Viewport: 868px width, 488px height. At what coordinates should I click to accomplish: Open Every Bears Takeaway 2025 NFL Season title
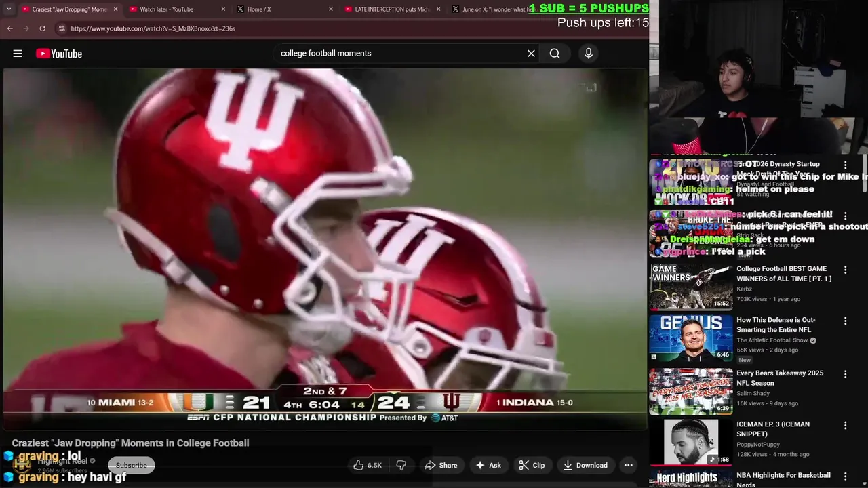pos(780,378)
